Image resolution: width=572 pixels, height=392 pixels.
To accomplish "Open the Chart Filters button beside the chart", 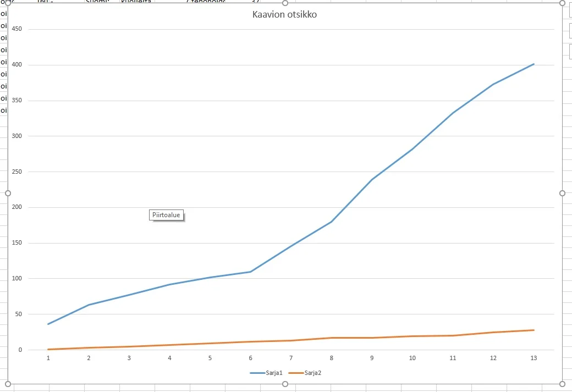I will [x=570, y=51].
